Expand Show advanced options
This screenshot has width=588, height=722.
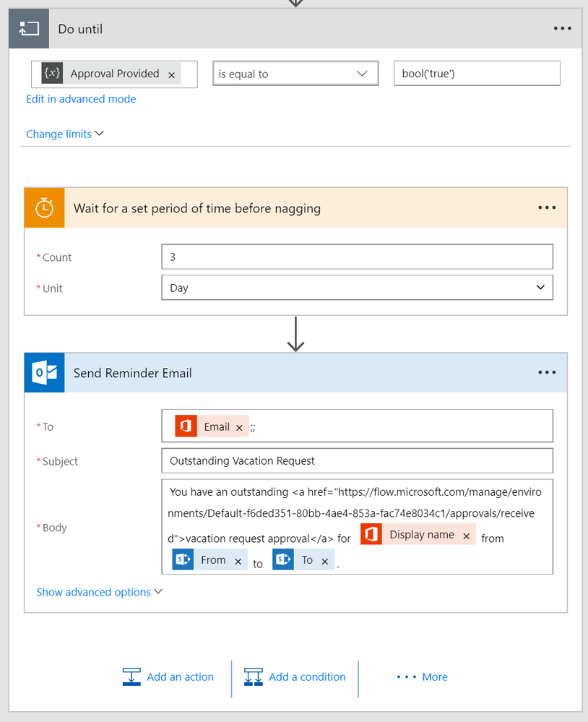[x=99, y=592]
